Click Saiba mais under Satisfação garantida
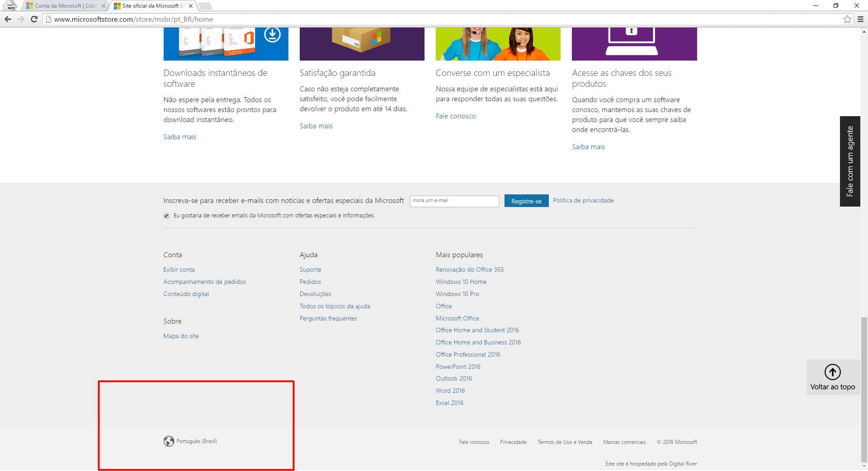Image resolution: width=868 pixels, height=471 pixels. pyautogui.click(x=316, y=126)
